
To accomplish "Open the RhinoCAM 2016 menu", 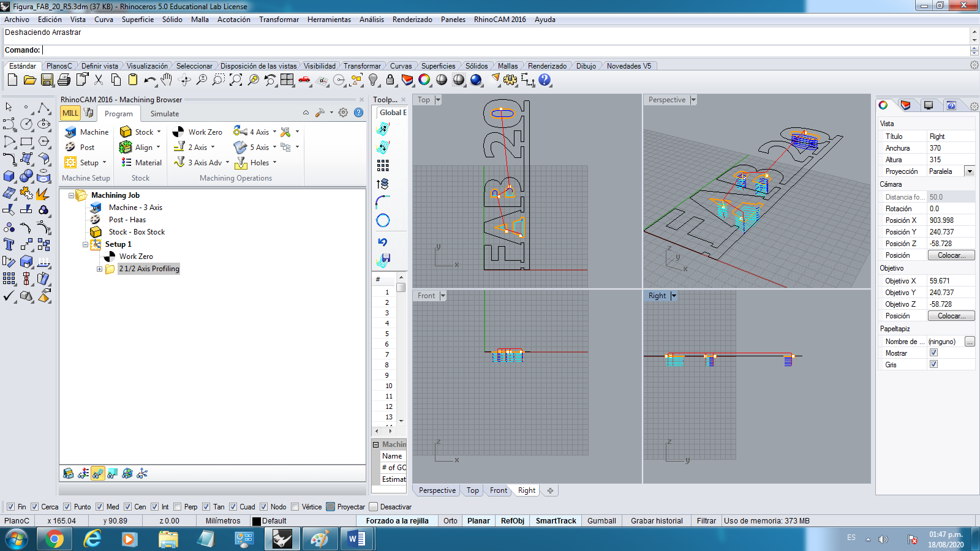I will (499, 20).
